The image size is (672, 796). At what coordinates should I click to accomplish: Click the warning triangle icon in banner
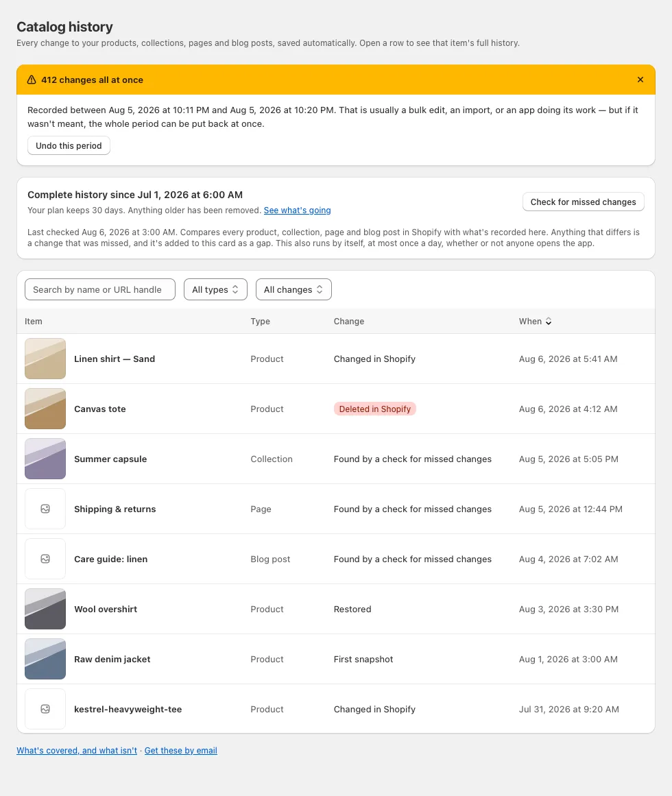pos(32,80)
